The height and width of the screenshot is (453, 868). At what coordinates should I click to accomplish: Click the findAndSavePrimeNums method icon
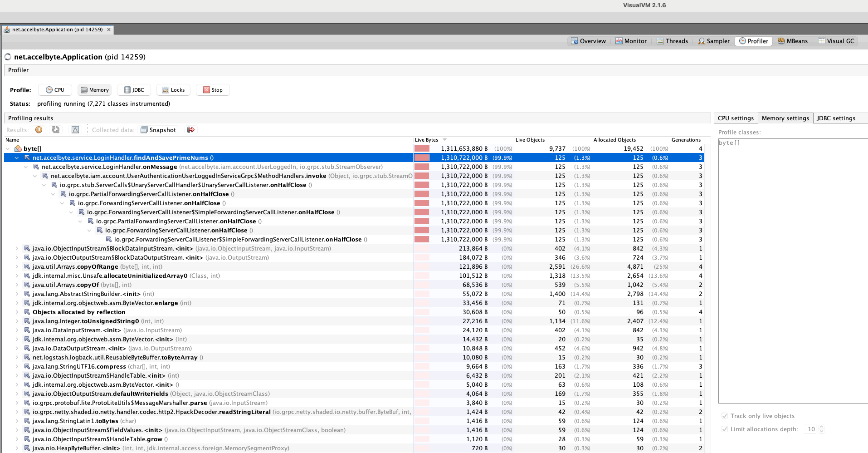pos(27,158)
